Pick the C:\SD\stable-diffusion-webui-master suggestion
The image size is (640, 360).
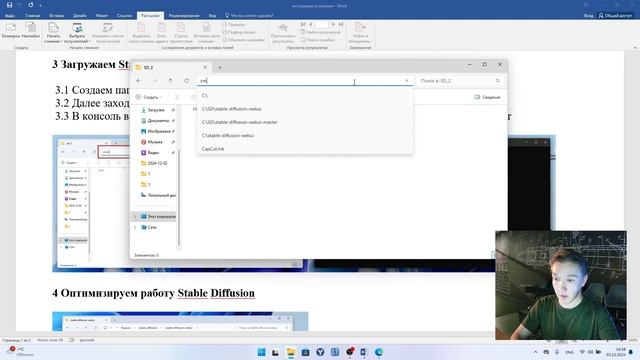(x=304, y=122)
